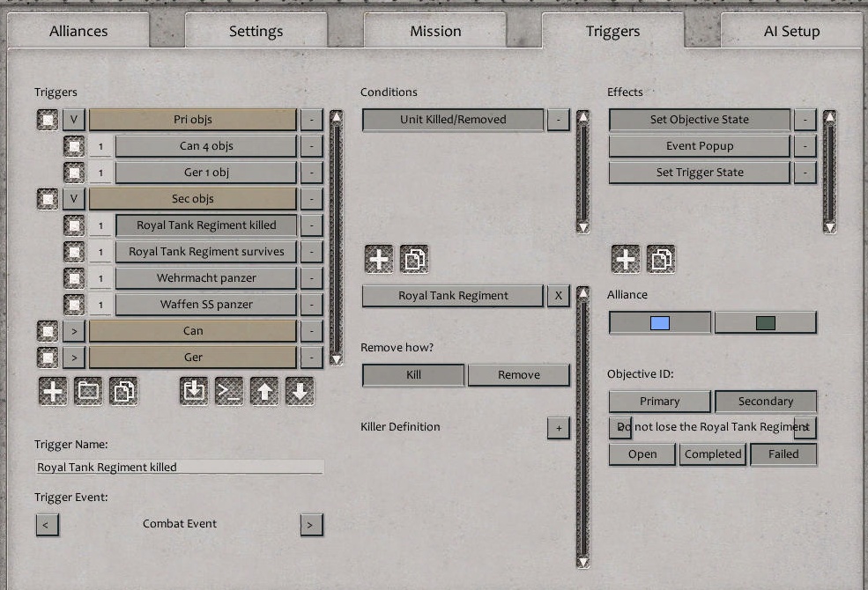868x590 pixels.
Task: Expand the Ger trigger group
Action: coord(73,357)
